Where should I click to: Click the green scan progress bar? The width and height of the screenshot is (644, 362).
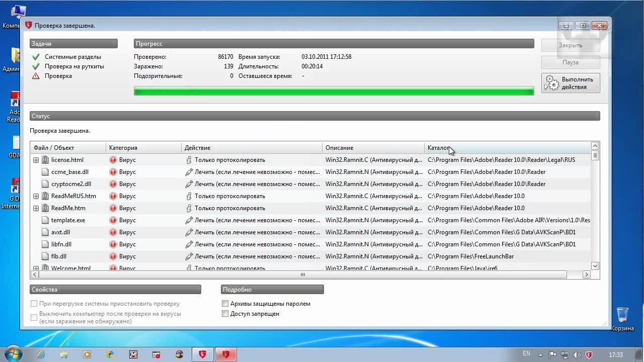334,91
